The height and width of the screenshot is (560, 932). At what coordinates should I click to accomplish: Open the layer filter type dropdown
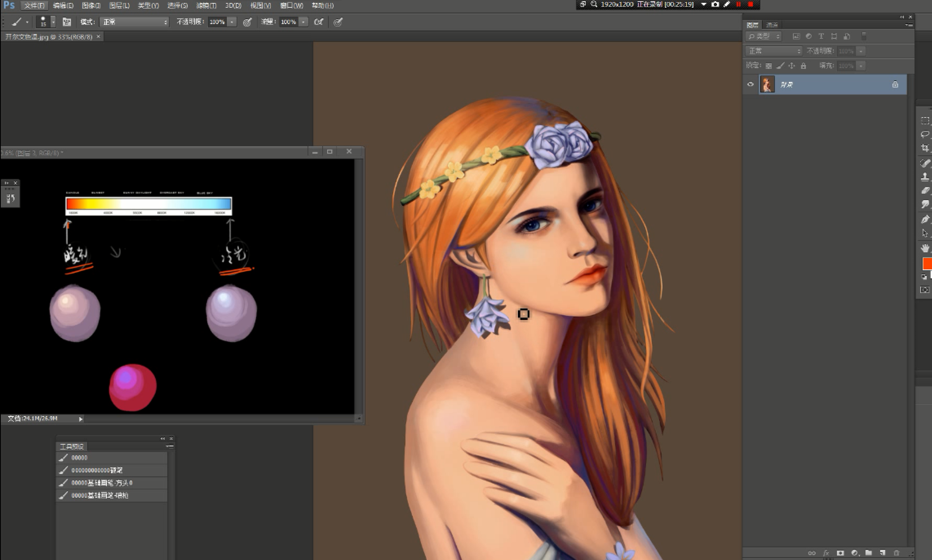pos(764,36)
